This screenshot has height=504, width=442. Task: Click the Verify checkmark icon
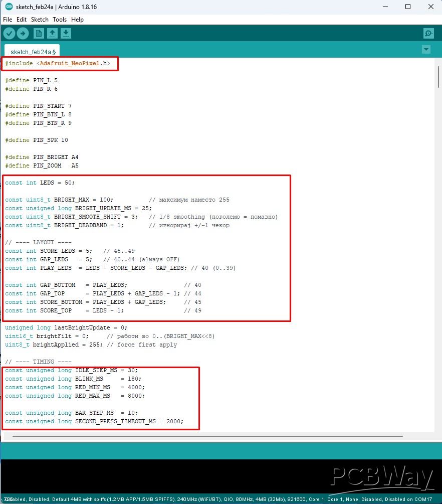point(10,34)
